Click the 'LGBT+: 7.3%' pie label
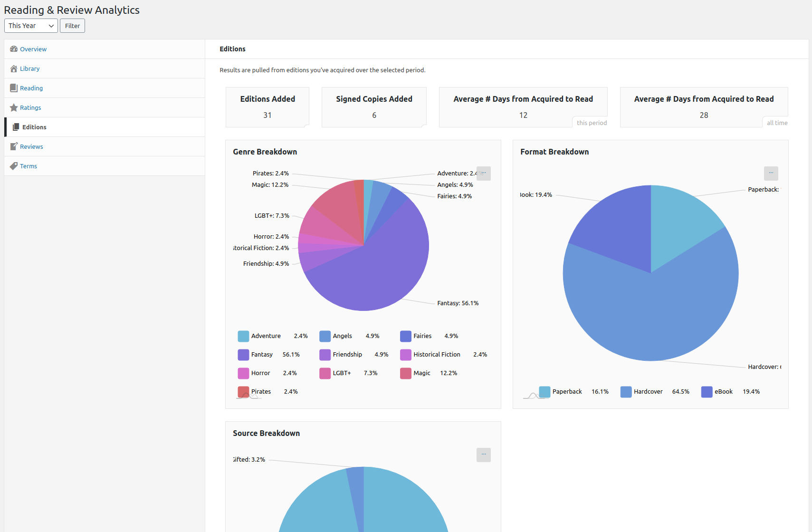812x532 pixels. pyautogui.click(x=272, y=216)
